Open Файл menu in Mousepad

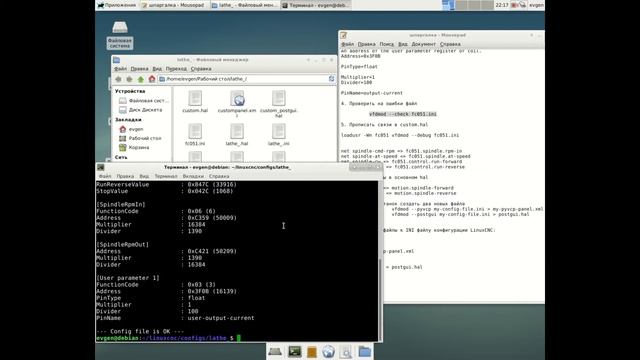[x=347, y=44]
